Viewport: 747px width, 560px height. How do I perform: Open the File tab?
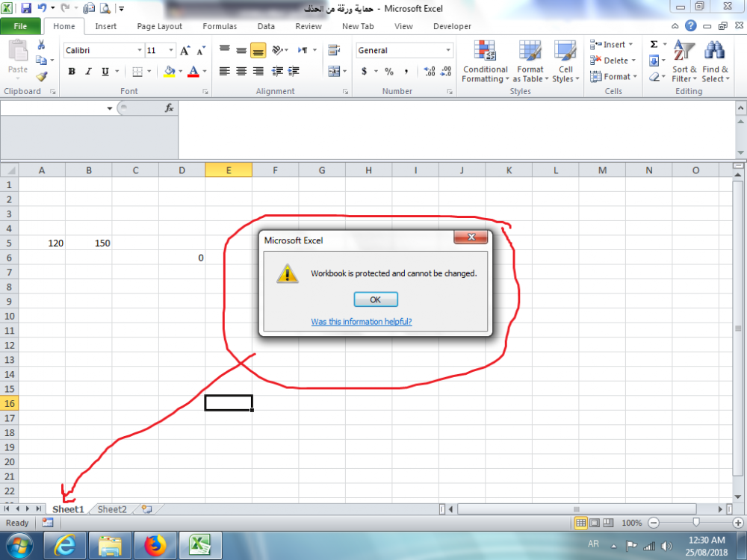20,26
